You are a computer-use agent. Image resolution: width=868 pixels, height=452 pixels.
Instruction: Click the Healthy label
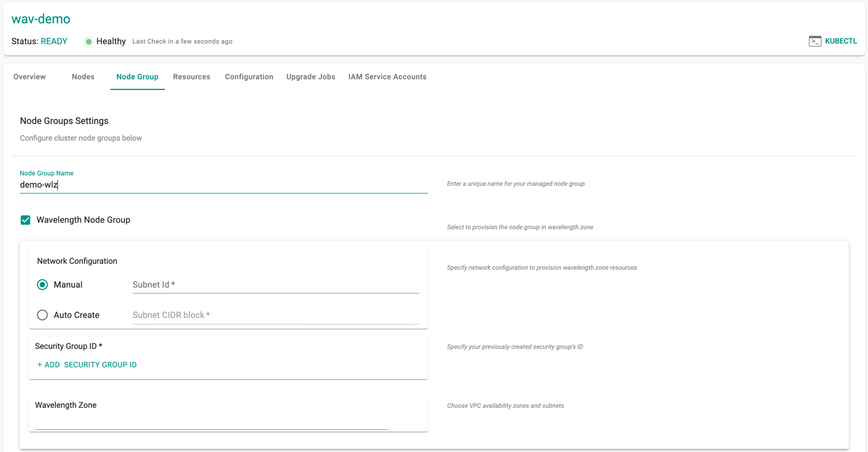111,41
